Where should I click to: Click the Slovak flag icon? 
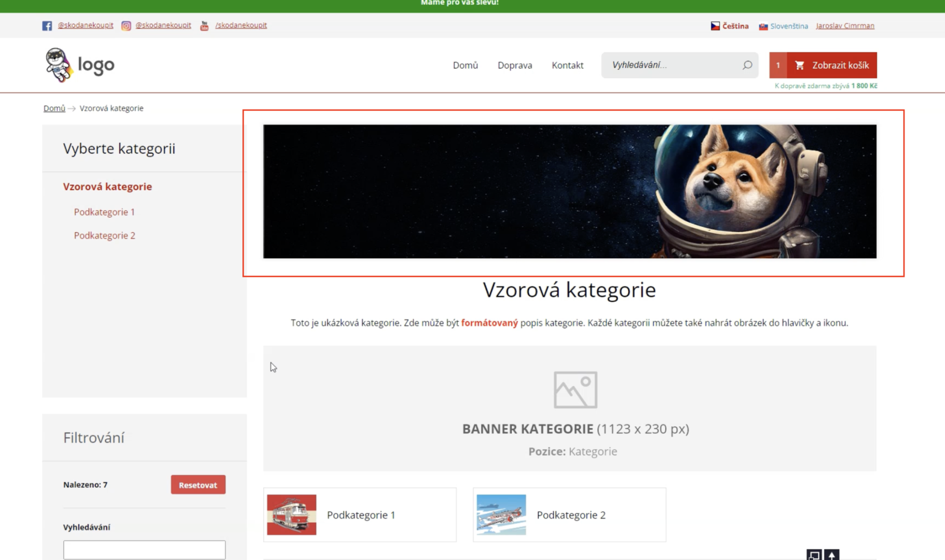(x=763, y=26)
